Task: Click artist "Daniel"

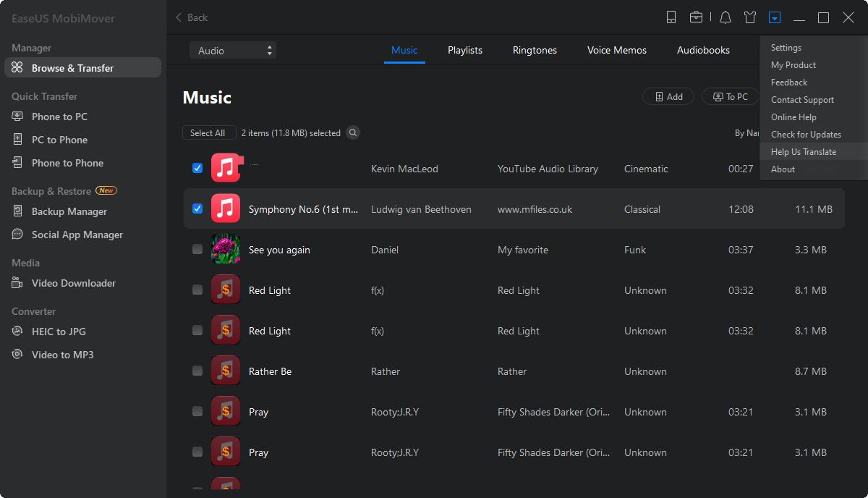Action: pyautogui.click(x=386, y=250)
